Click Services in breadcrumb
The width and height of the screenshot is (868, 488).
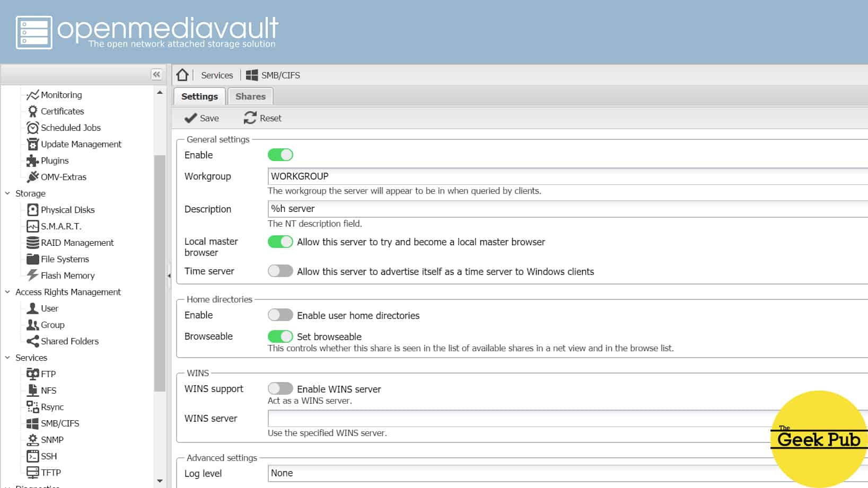click(x=217, y=75)
